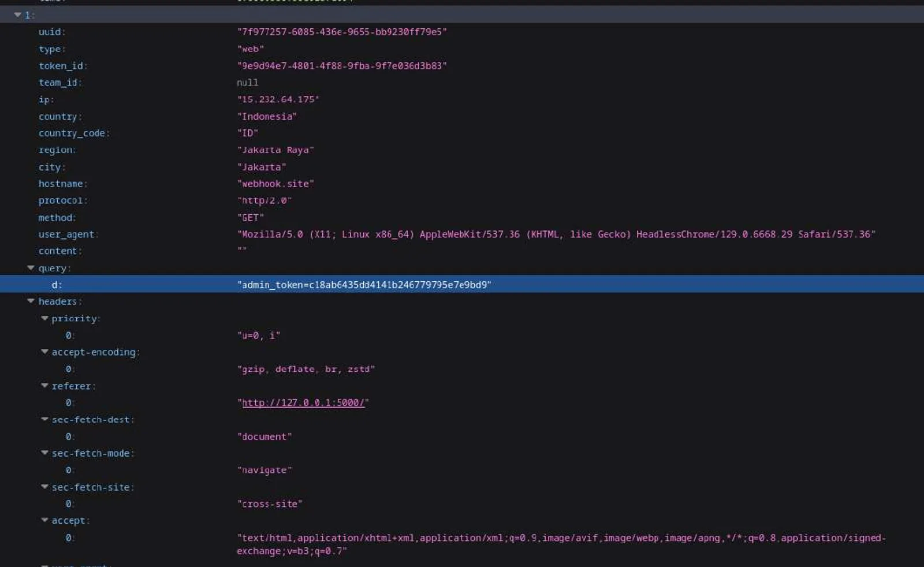Select the ip value 15.232.64.175
This screenshot has height=567, width=924.
278,99
